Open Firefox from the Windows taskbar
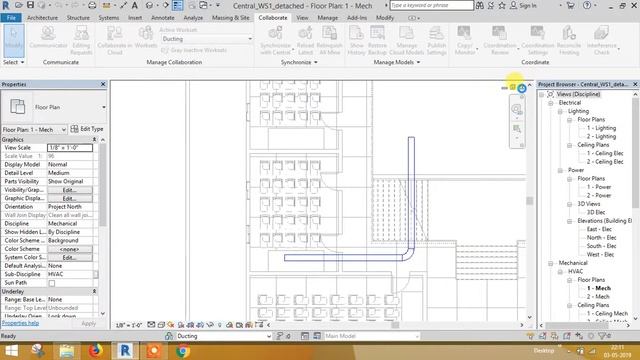The image size is (640, 360). (96, 351)
